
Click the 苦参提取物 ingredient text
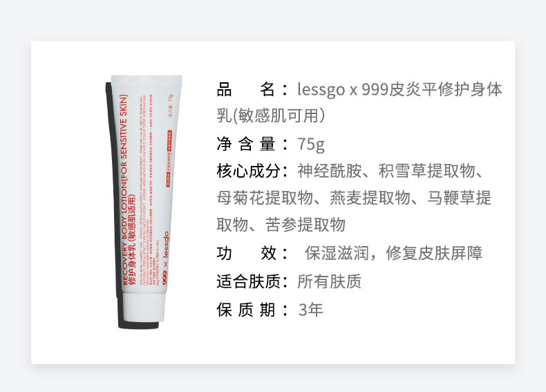[x=305, y=225]
